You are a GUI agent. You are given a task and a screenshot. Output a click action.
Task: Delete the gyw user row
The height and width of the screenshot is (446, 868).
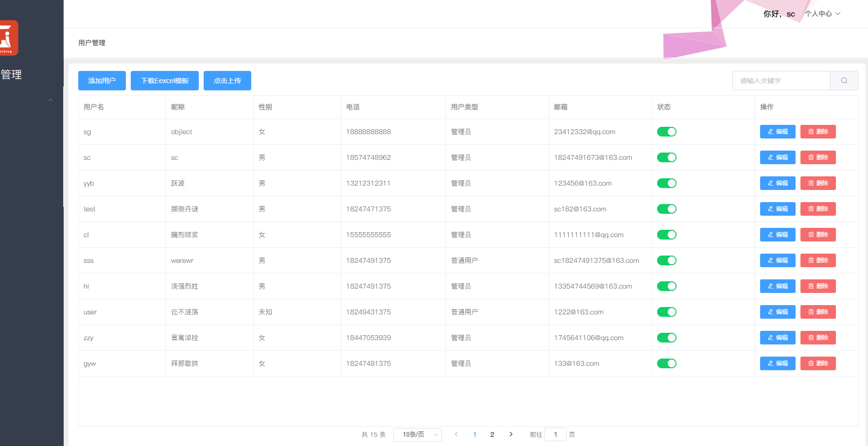[x=818, y=363]
